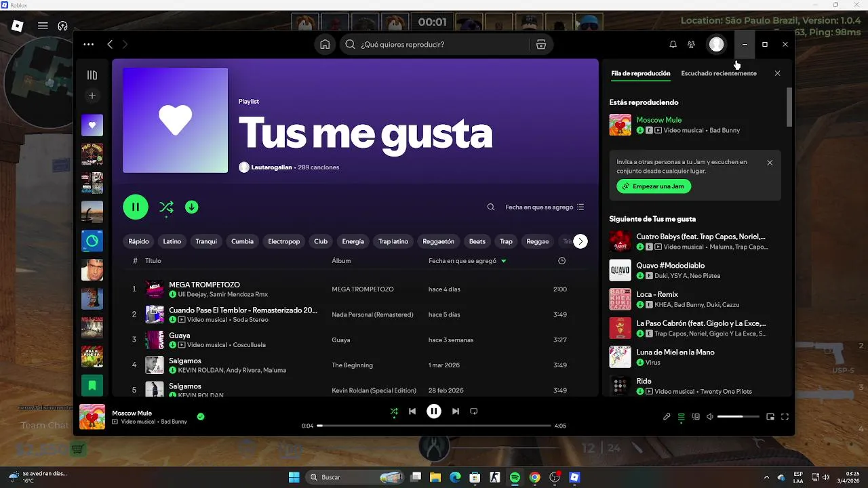Go back with the left arrow
Image resolution: width=868 pixels, height=488 pixels.
click(x=110, y=44)
